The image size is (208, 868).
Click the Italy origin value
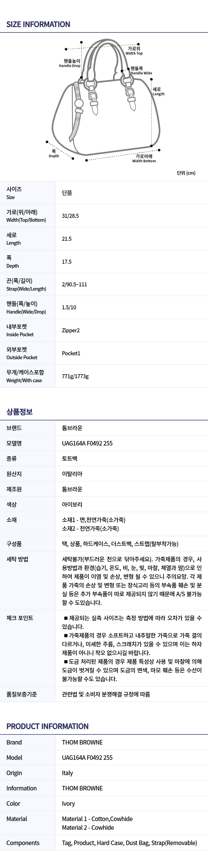[x=67, y=773]
